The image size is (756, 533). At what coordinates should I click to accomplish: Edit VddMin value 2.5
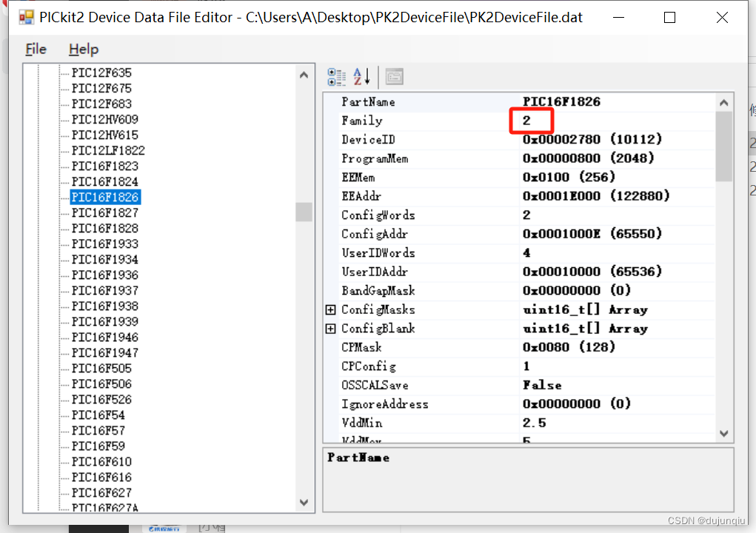617,423
